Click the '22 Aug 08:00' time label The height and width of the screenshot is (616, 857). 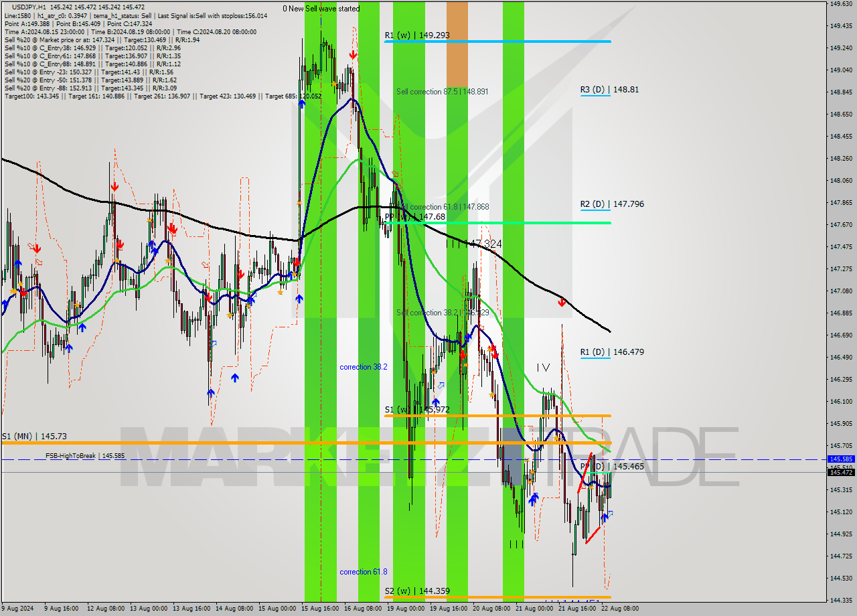(621, 609)
